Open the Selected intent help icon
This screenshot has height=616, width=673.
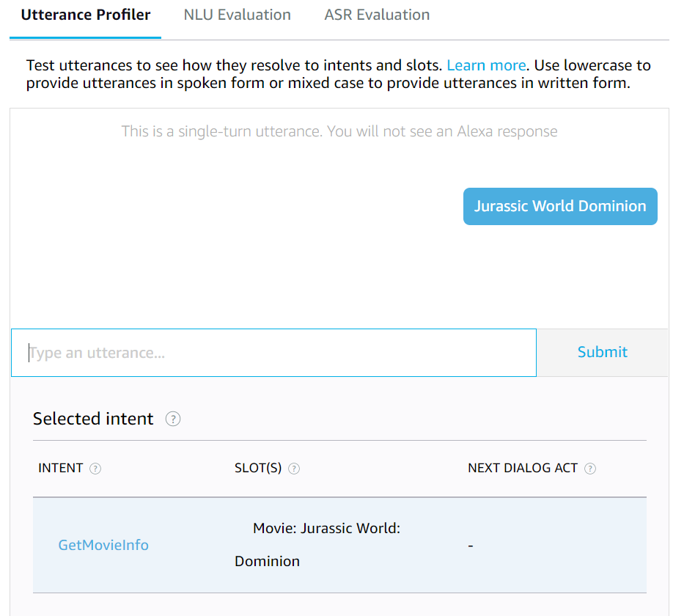tap(173, 419)
